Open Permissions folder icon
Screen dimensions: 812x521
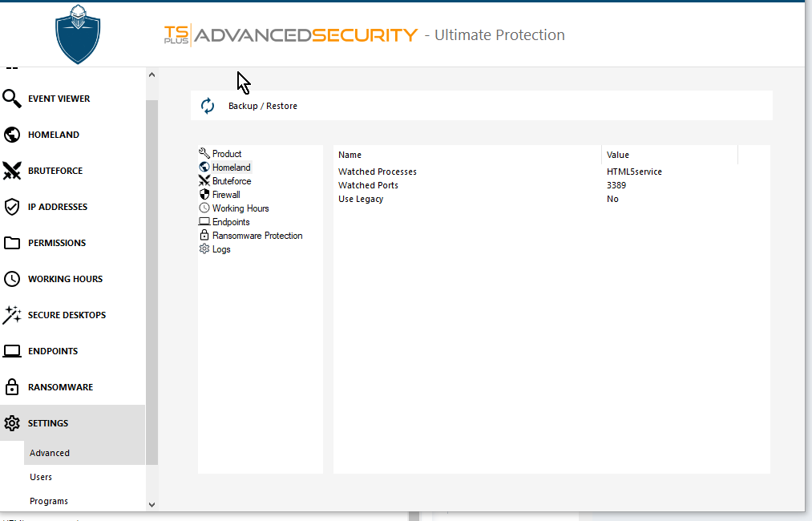(12, 243)
